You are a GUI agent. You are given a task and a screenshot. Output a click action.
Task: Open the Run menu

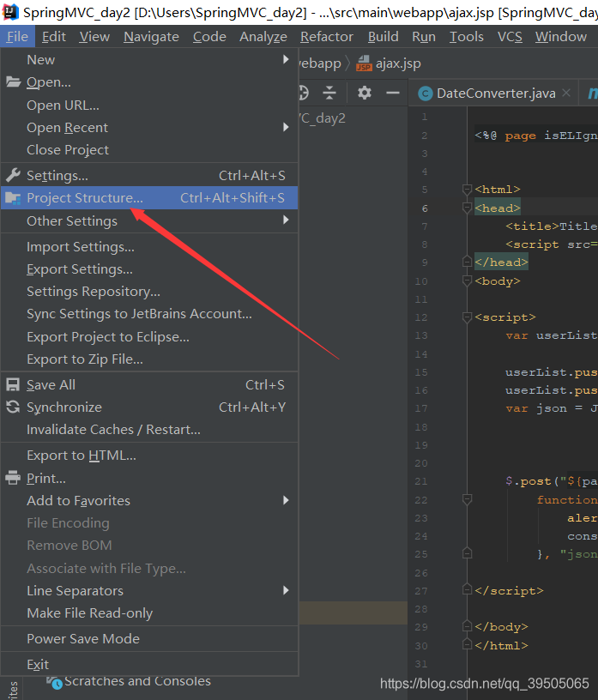tap(424, 37)
